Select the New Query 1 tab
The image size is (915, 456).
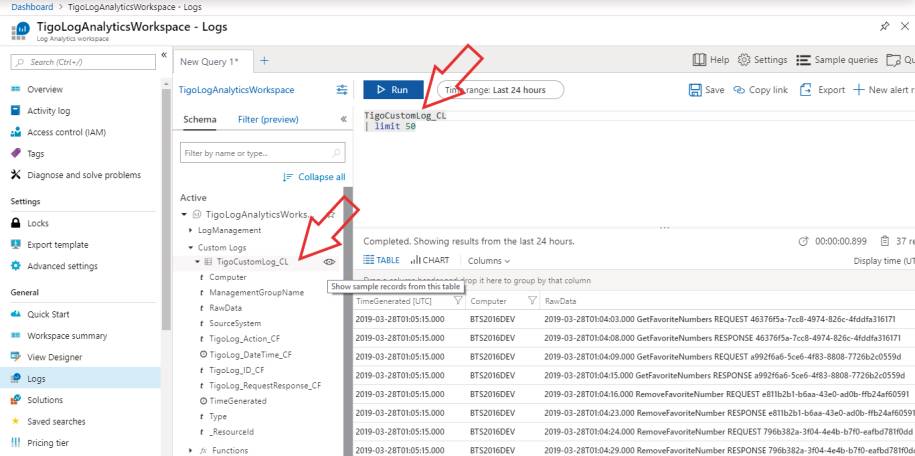tap(213, 61)
